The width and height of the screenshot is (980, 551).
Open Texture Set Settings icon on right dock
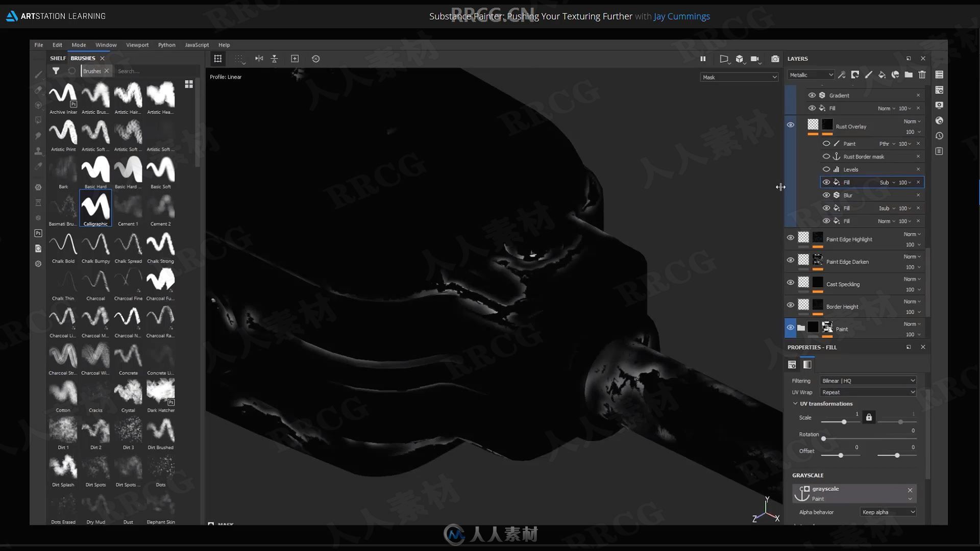[x=939, y=90]
